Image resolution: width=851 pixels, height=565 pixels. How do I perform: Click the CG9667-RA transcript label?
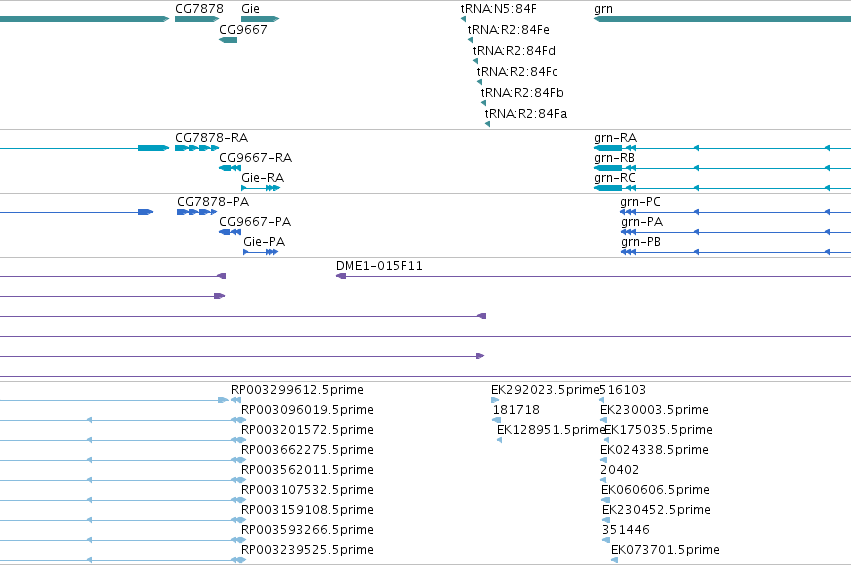256,158
